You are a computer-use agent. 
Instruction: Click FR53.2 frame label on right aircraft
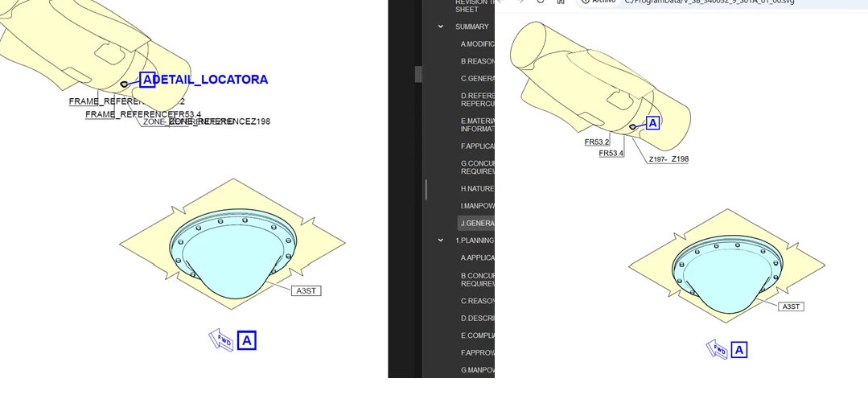point(597,142)
